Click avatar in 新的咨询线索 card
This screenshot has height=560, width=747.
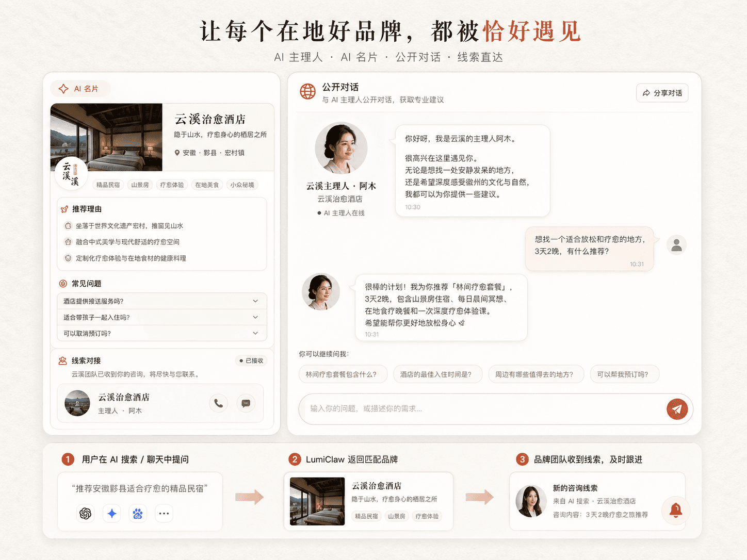531,501
